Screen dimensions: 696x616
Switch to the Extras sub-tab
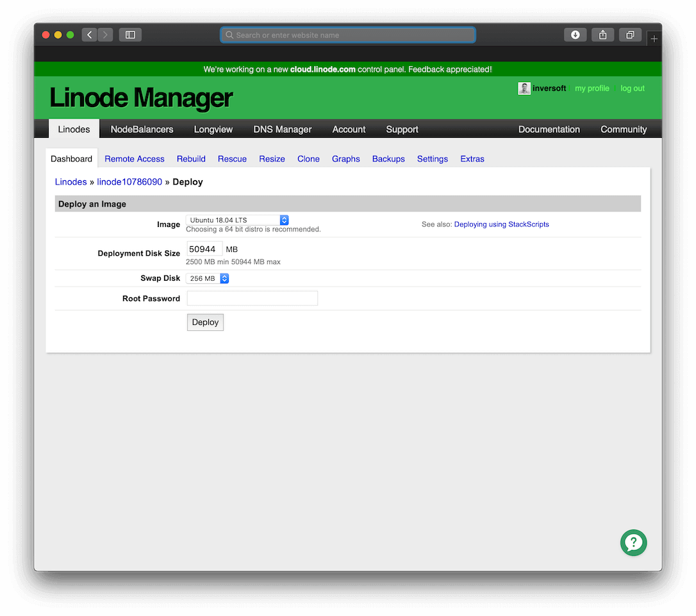[x=472, y=159]
